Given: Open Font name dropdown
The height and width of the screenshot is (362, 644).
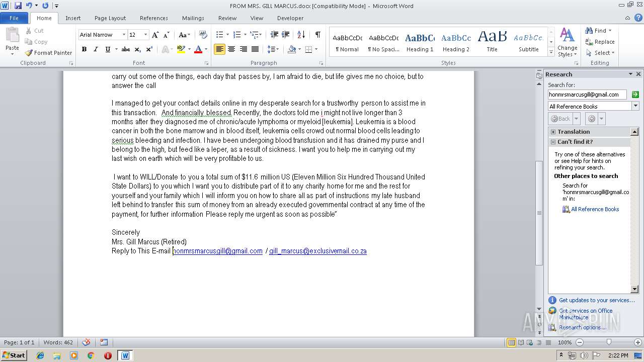Looking at the screenshot, I should click(x=124, y=35).
